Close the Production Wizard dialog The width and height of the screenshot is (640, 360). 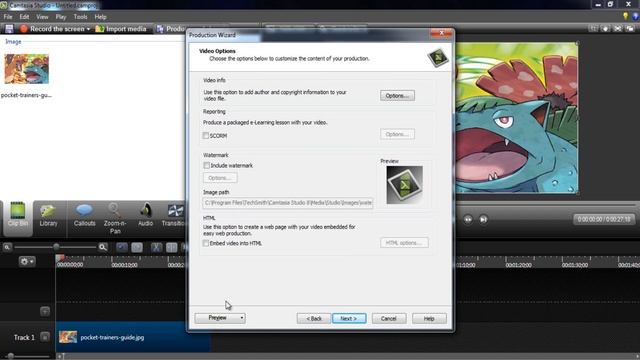pos(441,33)
